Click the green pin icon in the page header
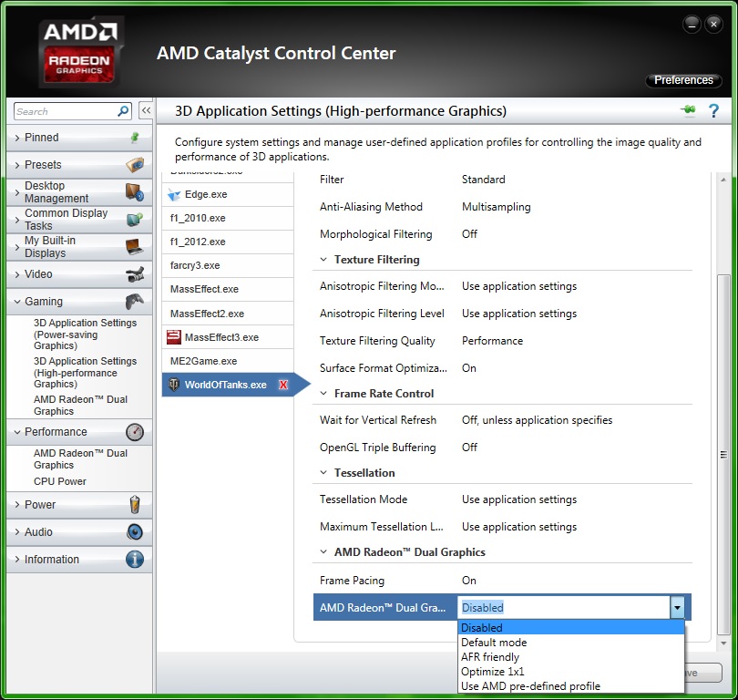 pos(688,110)
